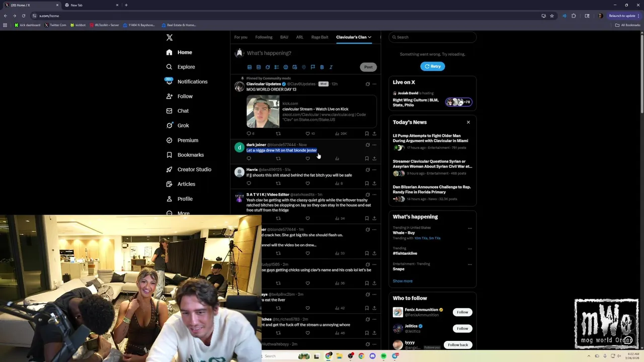This screenshot has width=644, height=362.
Task: Open options for #fishtanklive trend
Action: tap(470, 249)
